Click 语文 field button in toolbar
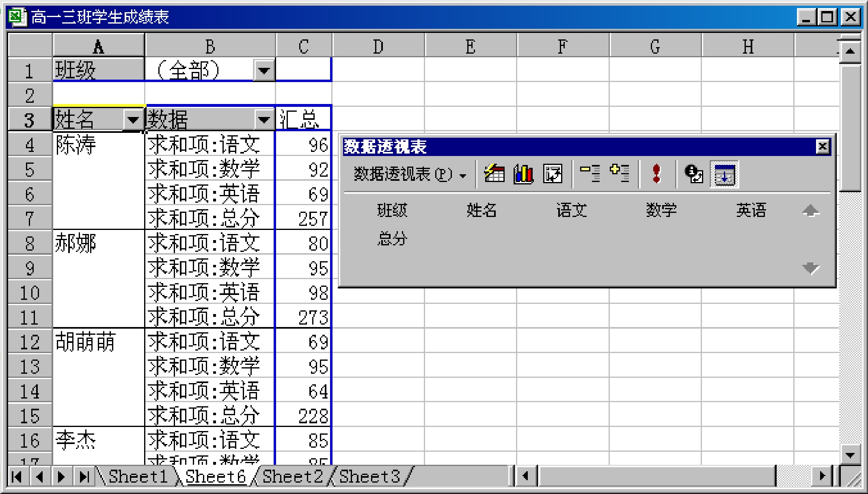The width and height of the screenshot is (868, 494). point(572,210)
